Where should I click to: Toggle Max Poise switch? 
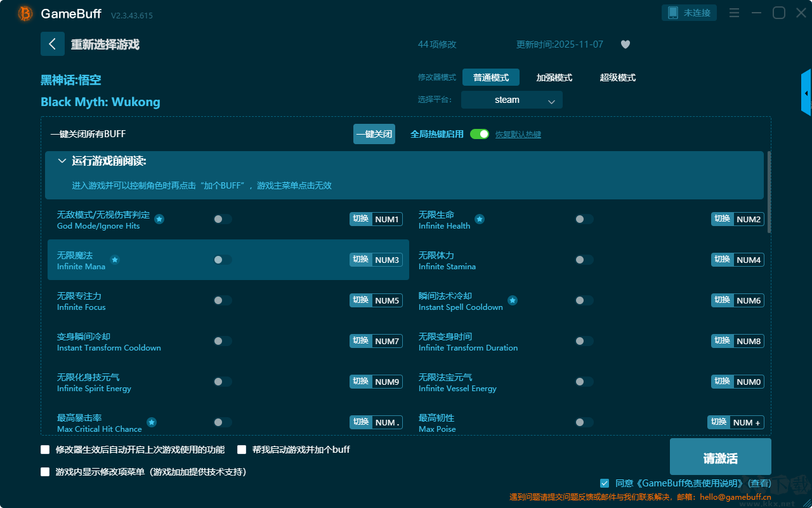[584, 422]
